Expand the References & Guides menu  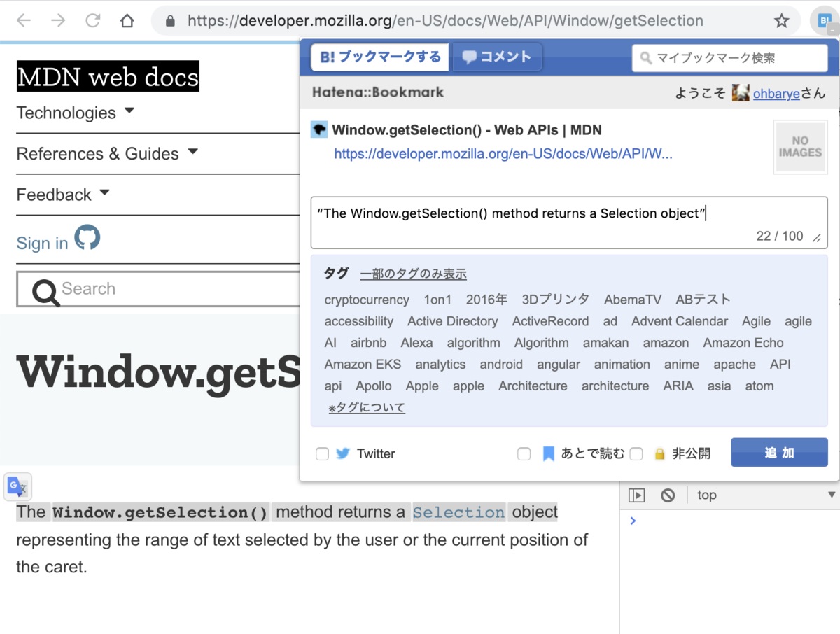pos(108,153)
